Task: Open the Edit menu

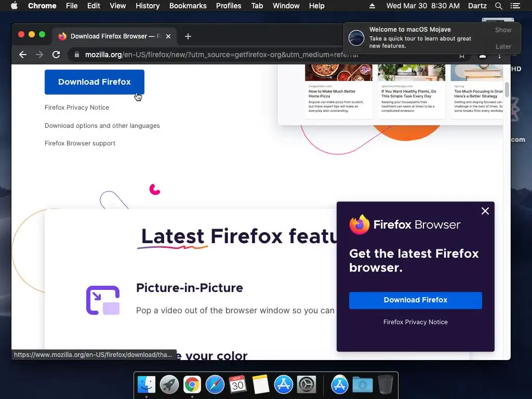Action: [x=94, y=6]
